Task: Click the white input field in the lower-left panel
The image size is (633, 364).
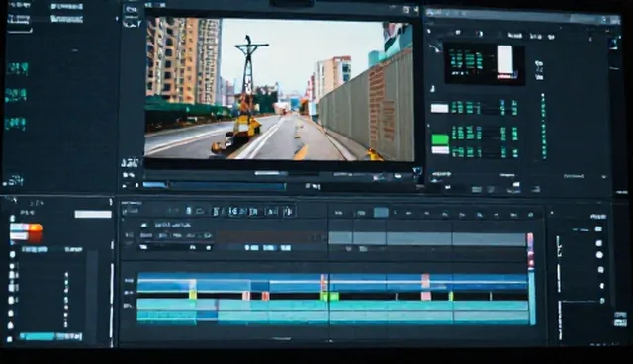Action: 93,214
